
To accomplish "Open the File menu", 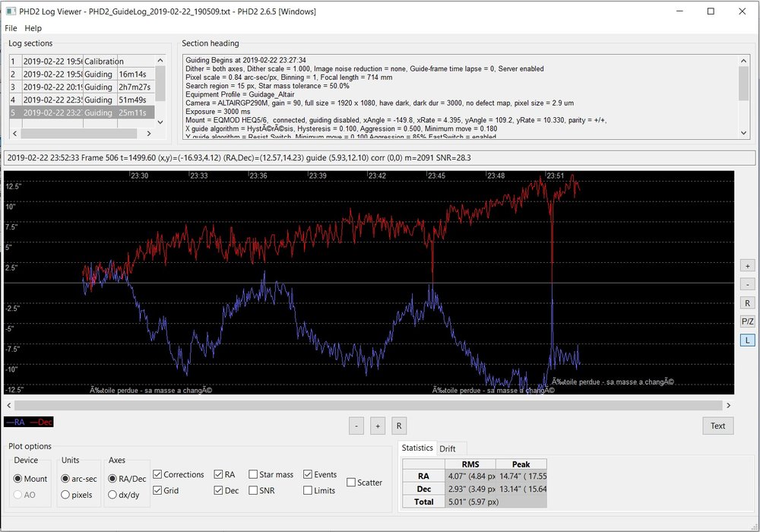I will [11, 28].
